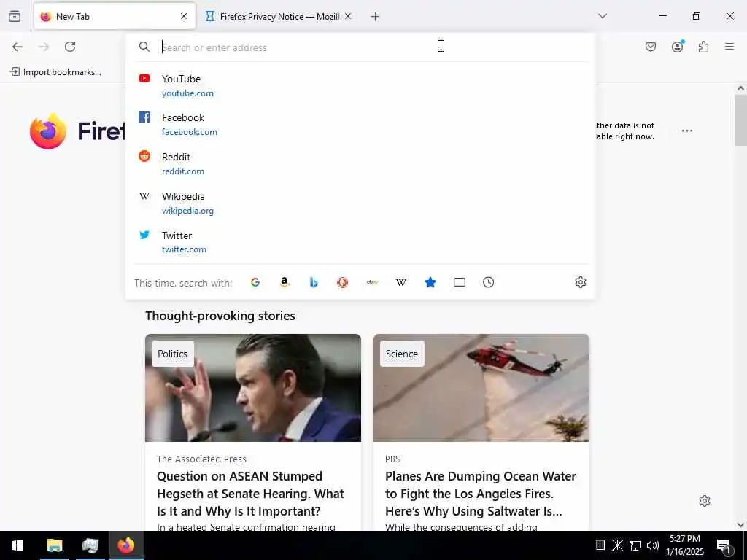Viewport: 747px width, 560px height.
Task: Search bookmarks using the star icon
Action: pos(430,282)
